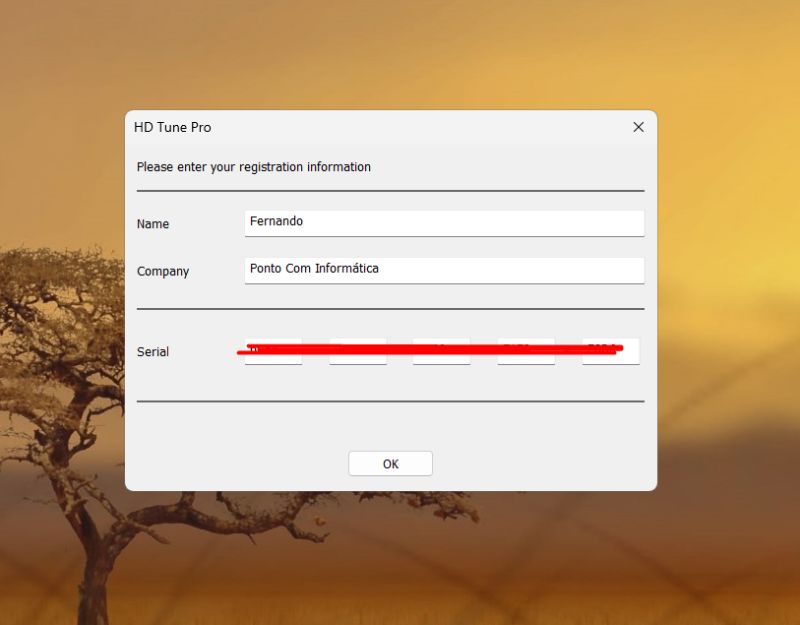
Task: Click the Name label
Action: (153, 223)
